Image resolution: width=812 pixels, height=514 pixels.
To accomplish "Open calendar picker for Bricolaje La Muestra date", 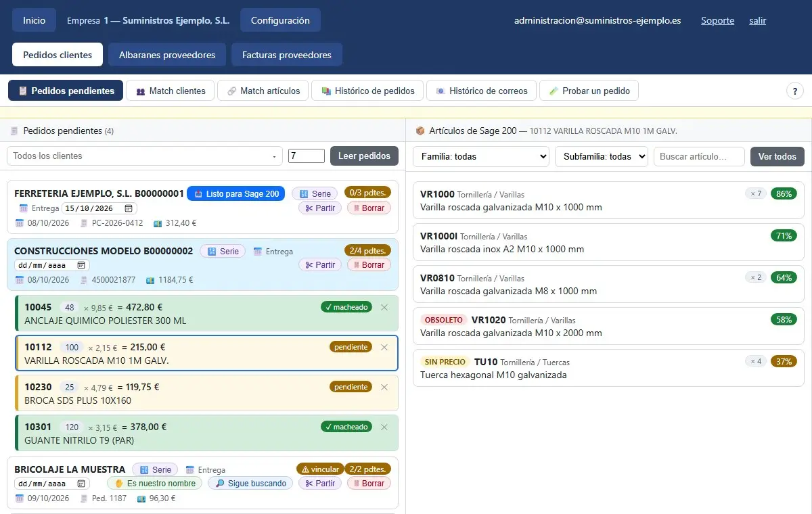I will (81, 484).
